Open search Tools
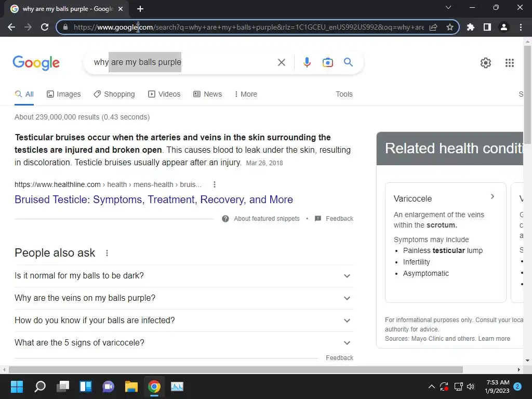The width and height of the screenshot is (532, 399). point(344,94)
